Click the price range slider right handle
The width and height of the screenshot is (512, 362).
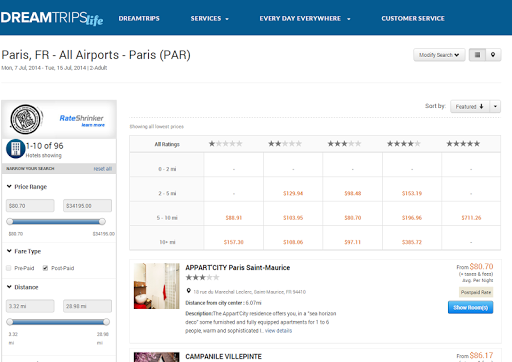click(x=102, y=221)
